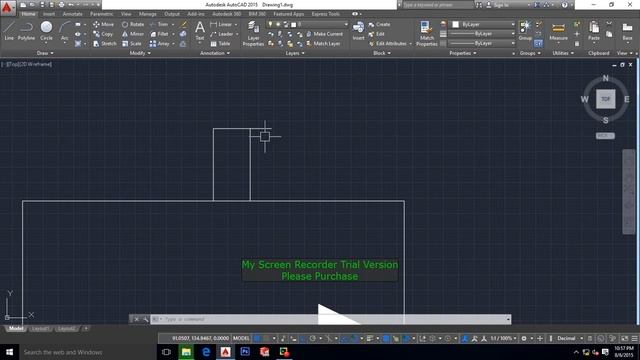The height and width of the screenshot is (360, 640).
Task: Click the Measure tool
Action: 558,31
